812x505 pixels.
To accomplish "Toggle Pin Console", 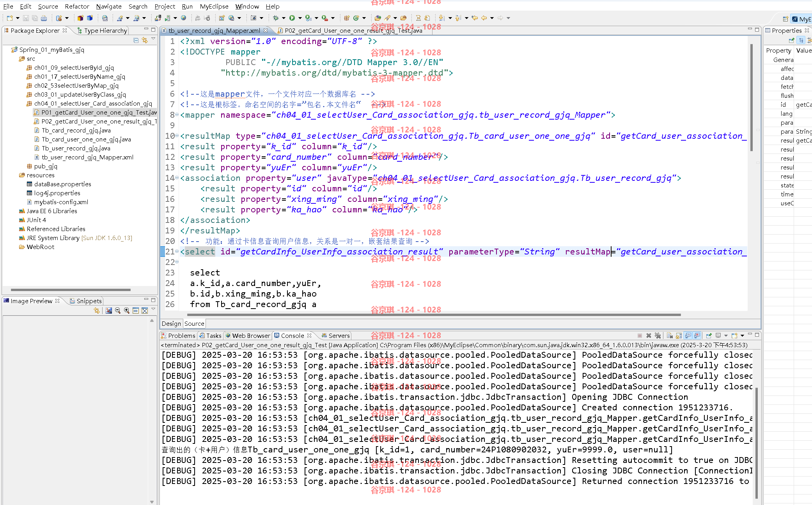I will 709,335.
